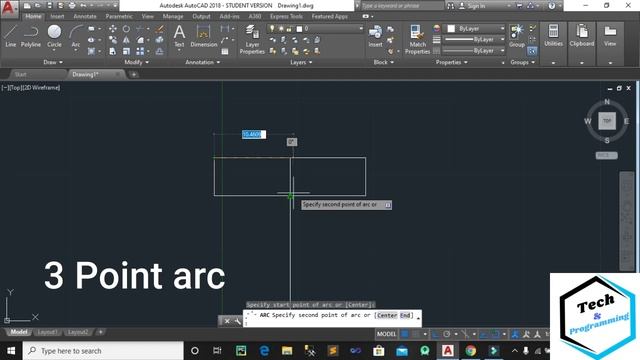Expand the Block panel
Viewport: 640px width, 360px height.
pyautogui.click(x=384, y=62)
